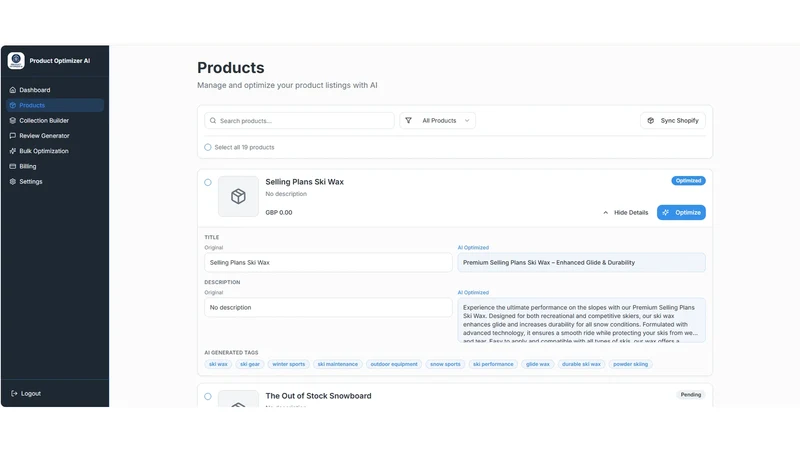Click the Products box icon in sidebar

click(13, 105)
